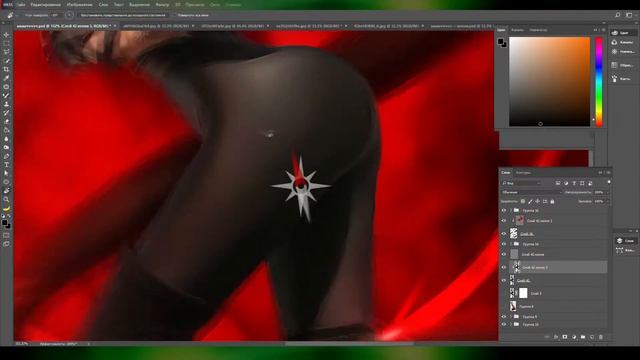
Task: Open collapsed Кисть panel button at right
Action: coord(623,78)
